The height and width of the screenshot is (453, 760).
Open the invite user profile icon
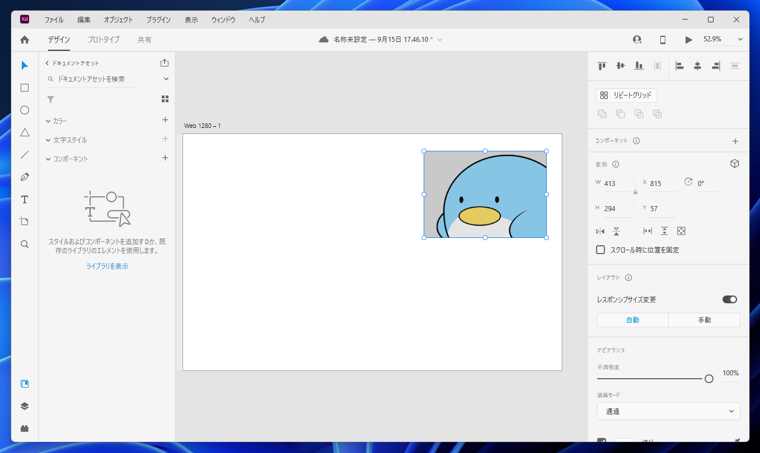[x=637, y=40]
